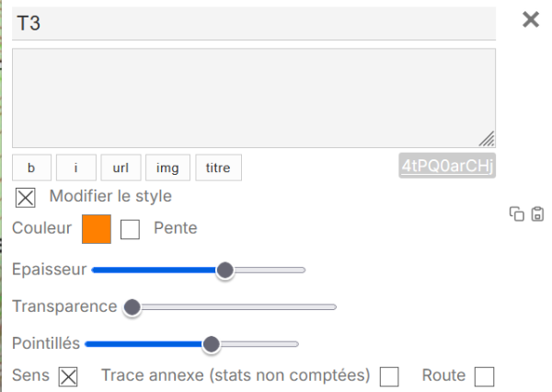Click the save icon on the right

point(537,214)
